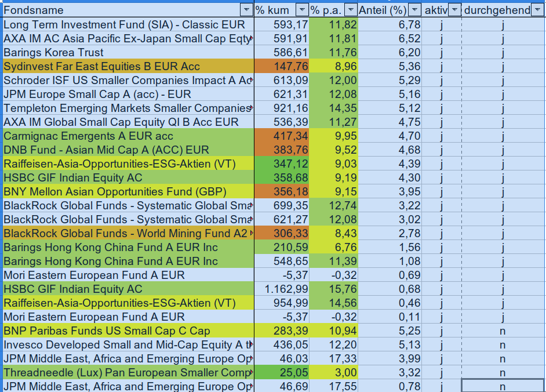This screenshot has width=546, height=392.
Task: Open the Fondsname column filter dropdown
Action: coord(246,10)
